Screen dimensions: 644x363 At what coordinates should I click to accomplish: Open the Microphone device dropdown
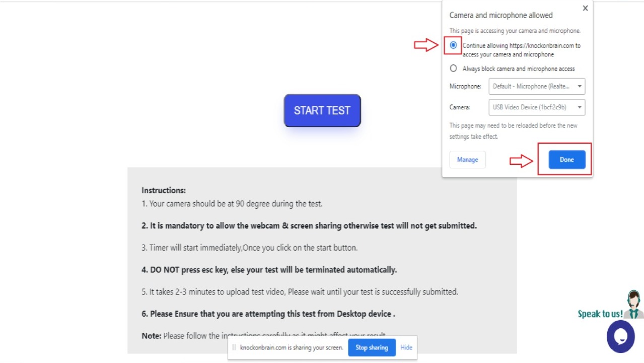(537, 86)
